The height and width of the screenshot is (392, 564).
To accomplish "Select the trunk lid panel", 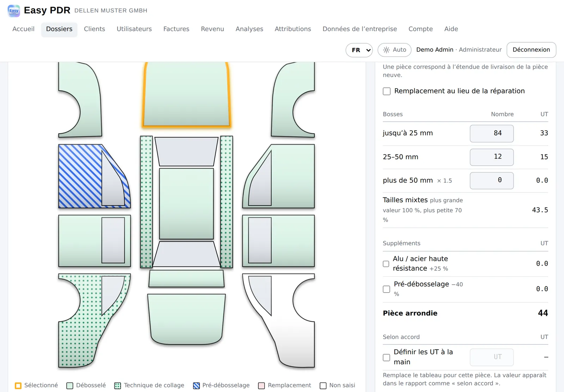I will pyautogui.click(x=186, y=319).
